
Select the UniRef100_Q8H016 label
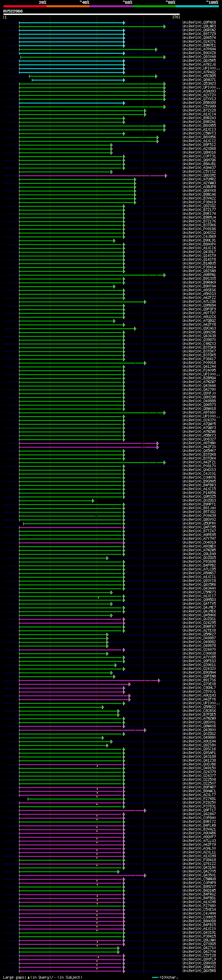coord(199,152)
